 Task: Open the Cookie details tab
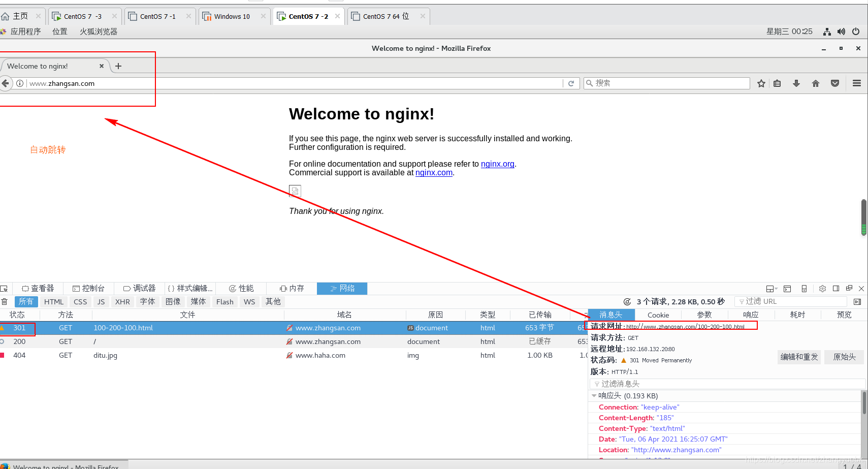[658, 315]
